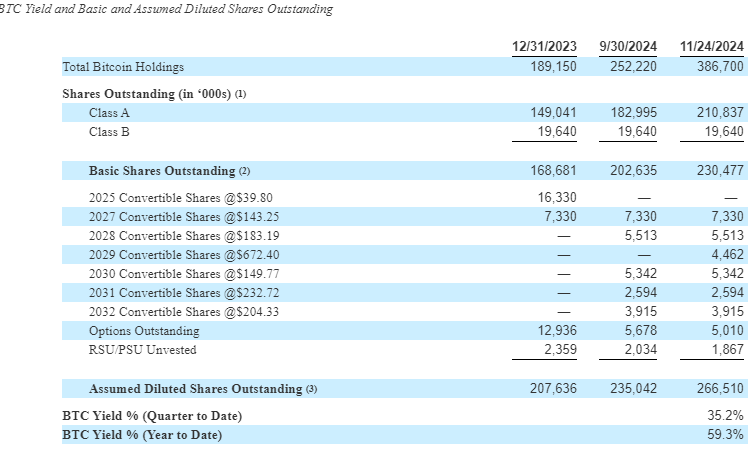
Task: Open footnote (3) beside Assumed Diluted Shares
Action: click(x=310, y=389)
